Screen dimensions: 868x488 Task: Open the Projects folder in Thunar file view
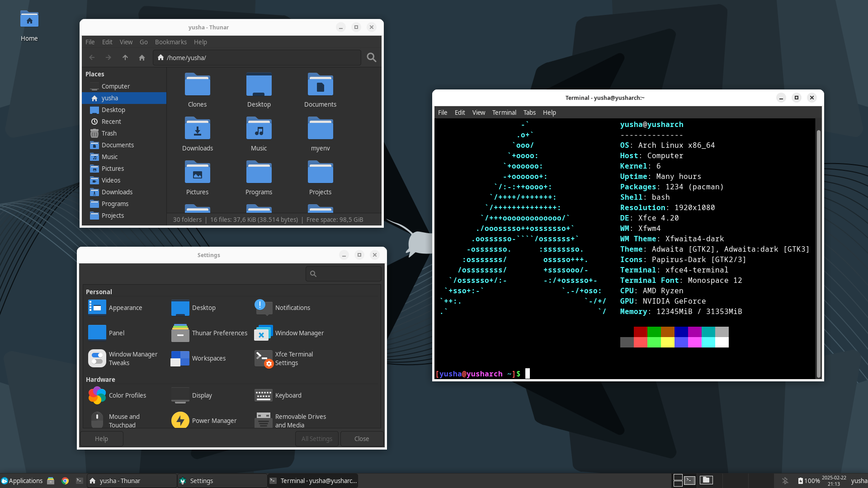click(x=321, y=172)
